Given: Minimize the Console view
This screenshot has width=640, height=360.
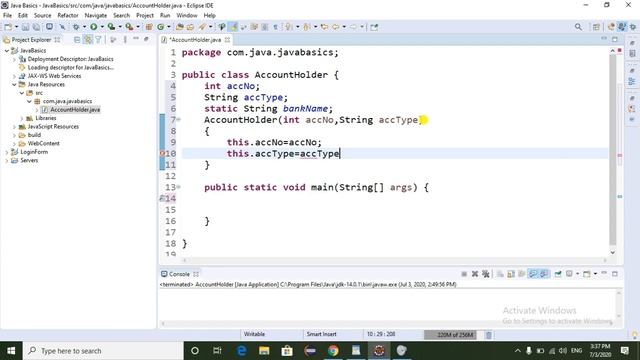Looking at the screenshot, I should tap(604, 273).
